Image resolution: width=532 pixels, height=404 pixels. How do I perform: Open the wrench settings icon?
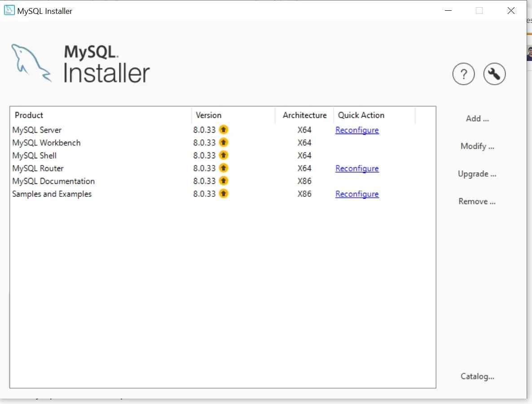pos(494,74)
